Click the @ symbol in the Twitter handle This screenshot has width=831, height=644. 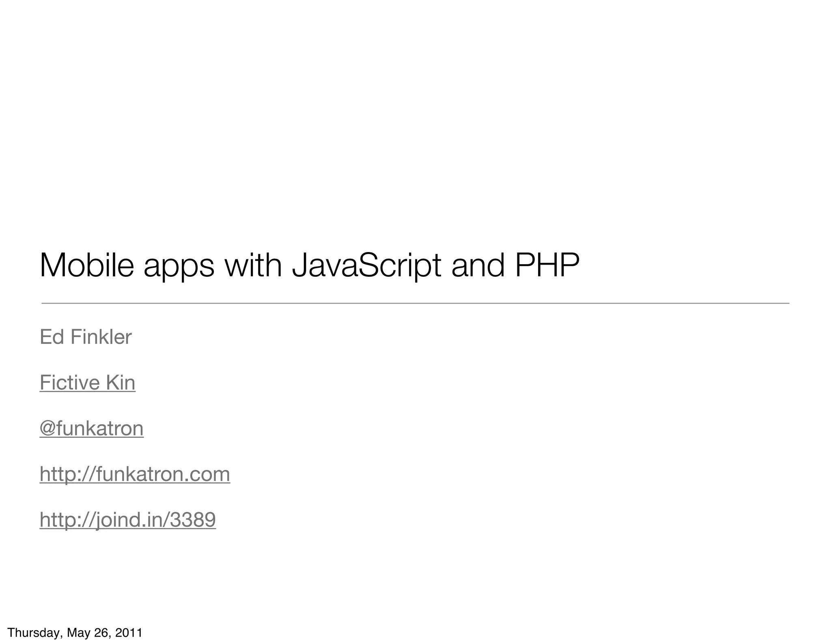[47, 429]
